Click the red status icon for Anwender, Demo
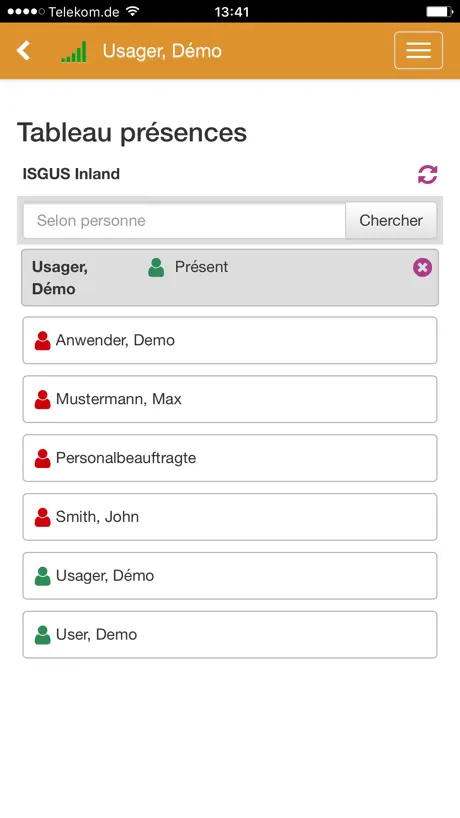The height and width of the screenshot is (818, 460). [x=43, y=341]
